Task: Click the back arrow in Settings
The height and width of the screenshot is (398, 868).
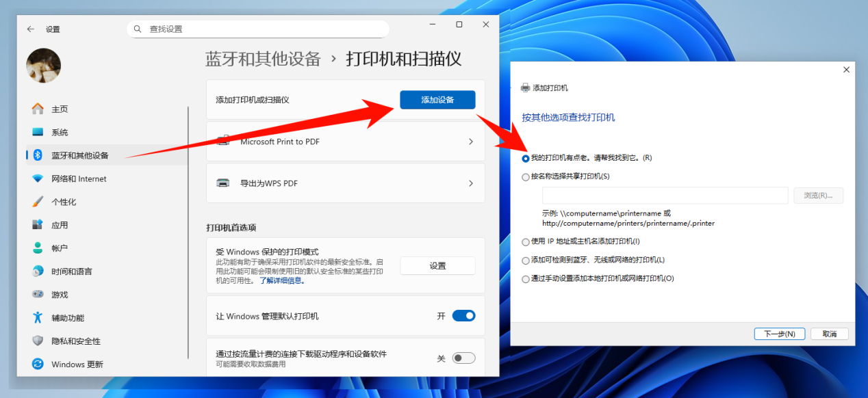Action: [x=32, y=29]
